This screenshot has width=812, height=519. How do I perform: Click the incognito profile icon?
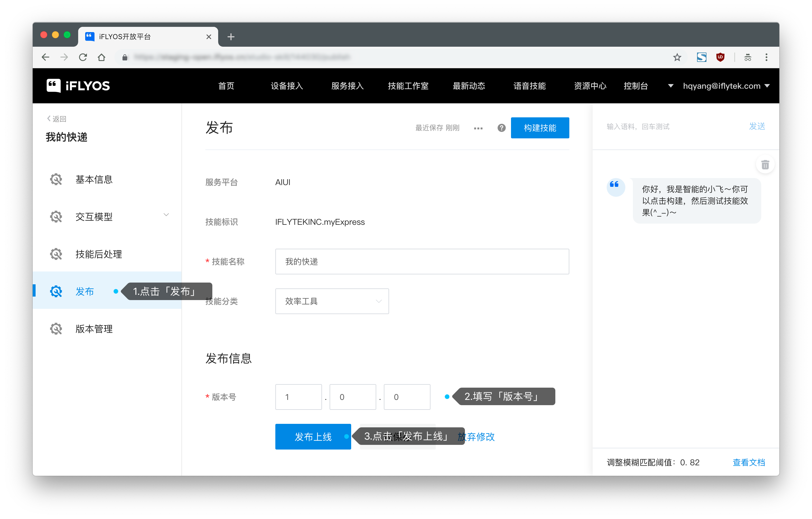coord(748,58)
